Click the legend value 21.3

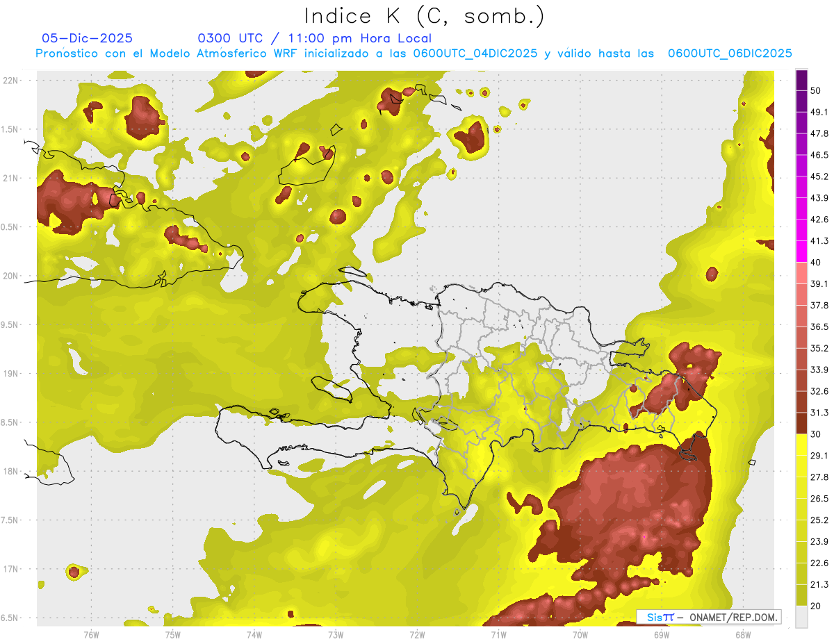(x=819, y=585)
